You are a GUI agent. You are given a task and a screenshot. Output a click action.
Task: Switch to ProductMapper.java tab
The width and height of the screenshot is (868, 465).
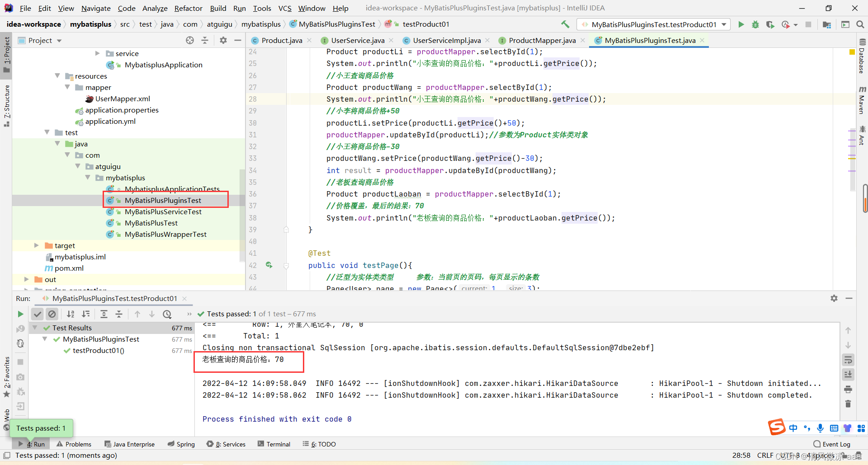click(542, 40)
